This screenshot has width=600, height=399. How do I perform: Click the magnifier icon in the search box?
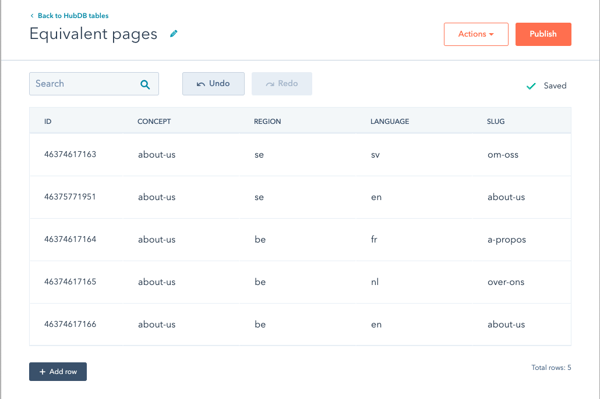(145, 84)
